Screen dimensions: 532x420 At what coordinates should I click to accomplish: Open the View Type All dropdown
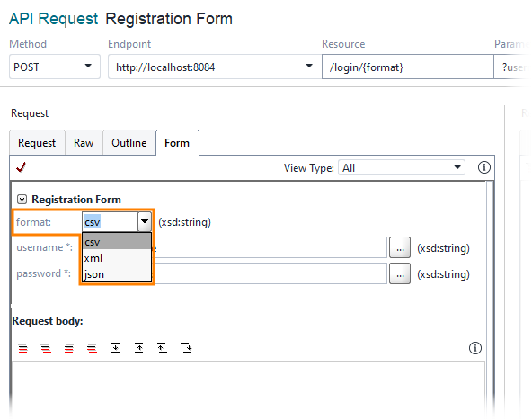(x=402, y=167)
